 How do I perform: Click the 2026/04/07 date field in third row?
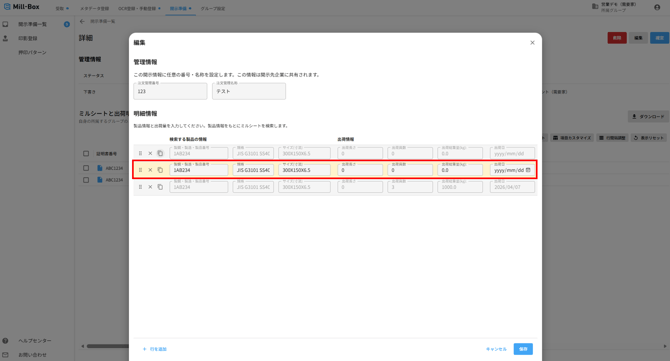click(512, 187)
